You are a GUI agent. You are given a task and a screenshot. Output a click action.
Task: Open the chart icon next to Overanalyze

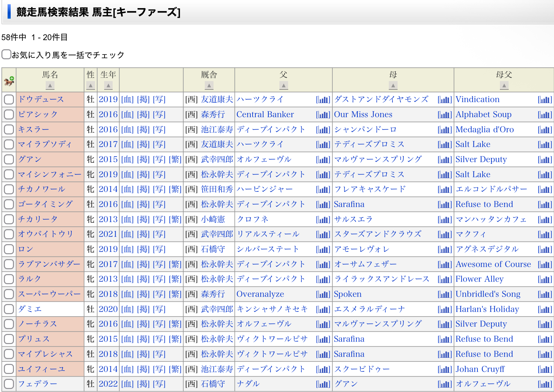click(323, 294)
